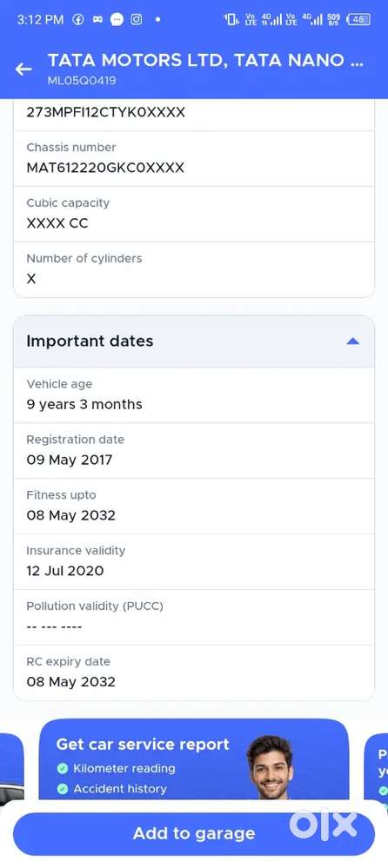Select the Chassis number row

tap(194, 158)
